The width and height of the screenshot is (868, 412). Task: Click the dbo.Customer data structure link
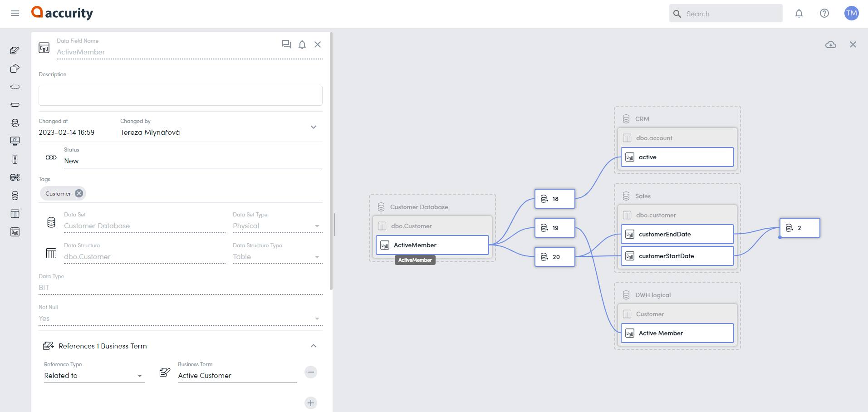pyautogui.click(x=145, y=257)
